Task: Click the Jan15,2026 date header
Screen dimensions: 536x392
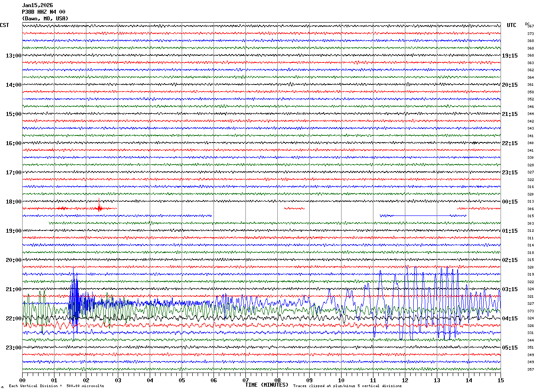Action: point(37,5)
